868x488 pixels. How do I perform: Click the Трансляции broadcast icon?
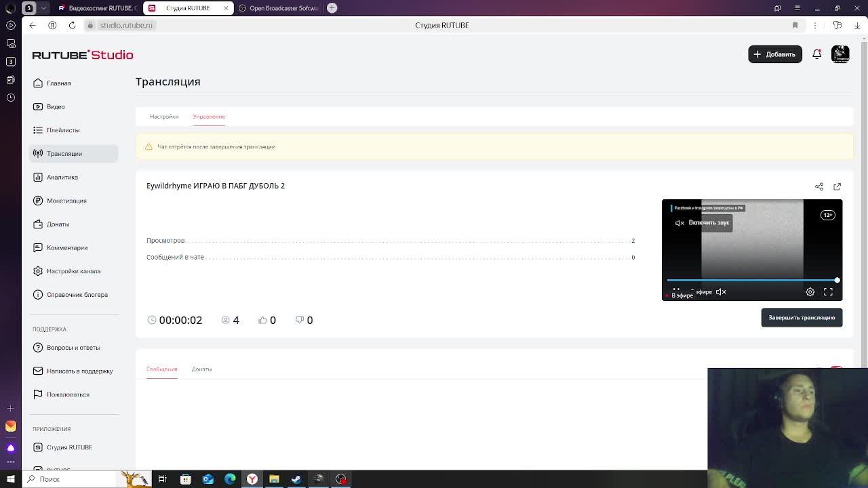(38, 154)
